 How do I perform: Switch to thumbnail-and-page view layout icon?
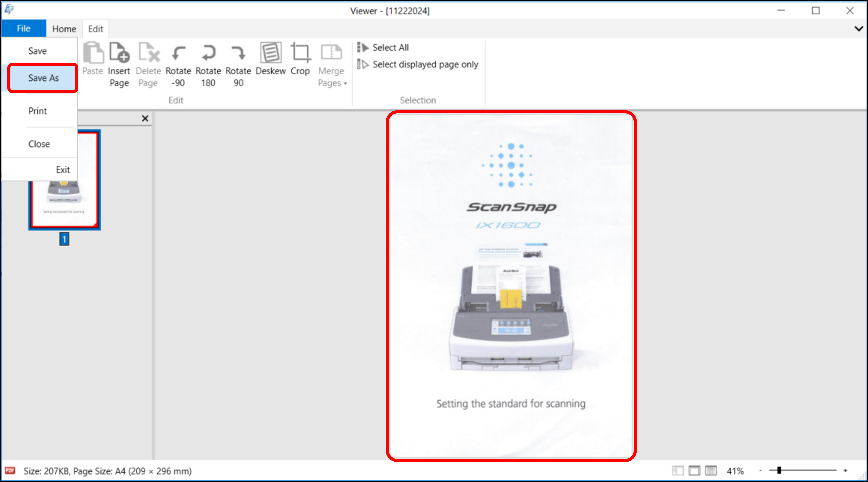click(x=678, y=470)
